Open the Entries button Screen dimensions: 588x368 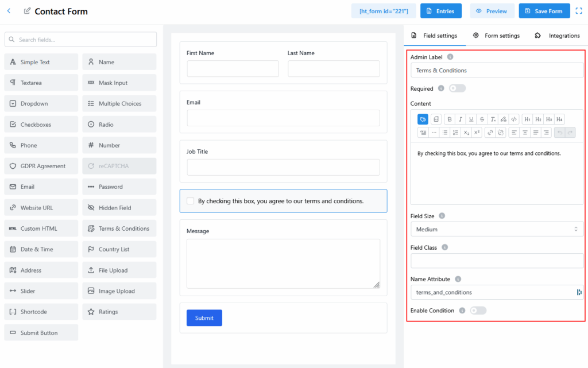click(x=441, y=11)
